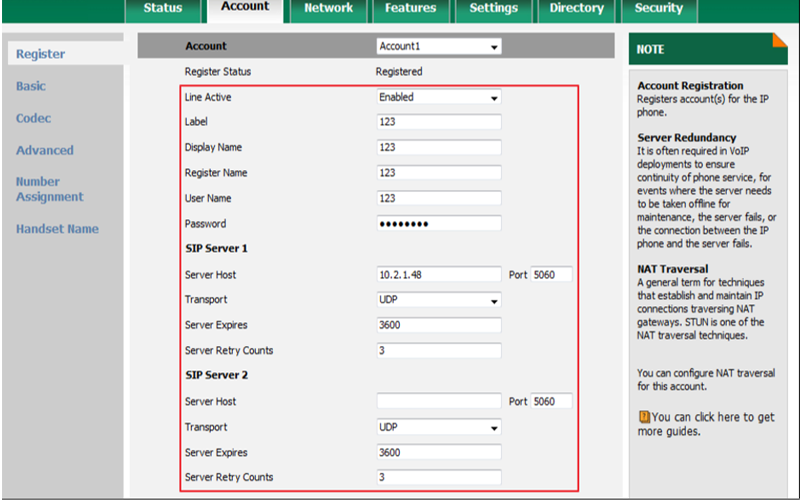This screenshot has width=800, height=500.
Task: Open the Handset Name page
Action: pyautogui.click(x=57, y=229)
